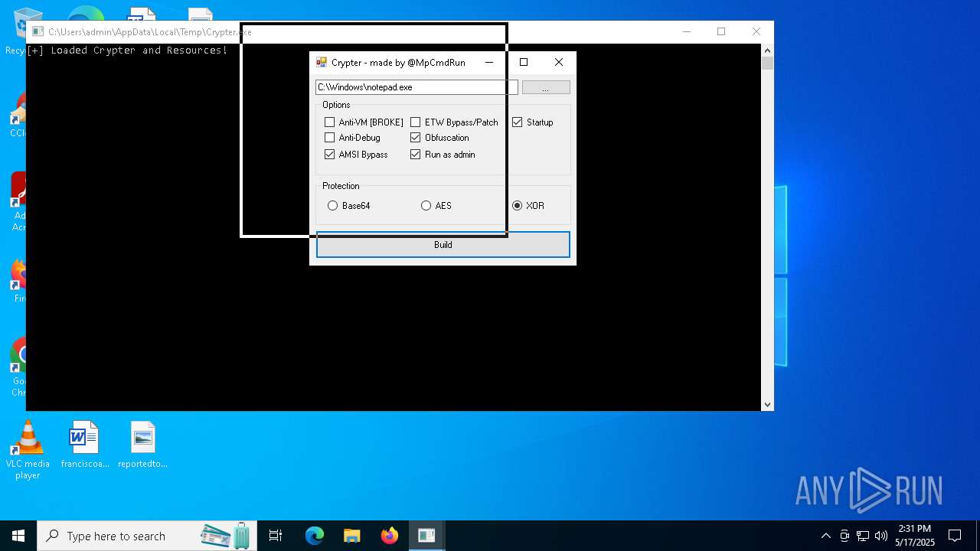Minimize the Crypter dialog window
This screenshot has height=551, width=980.
coord(489,63)
